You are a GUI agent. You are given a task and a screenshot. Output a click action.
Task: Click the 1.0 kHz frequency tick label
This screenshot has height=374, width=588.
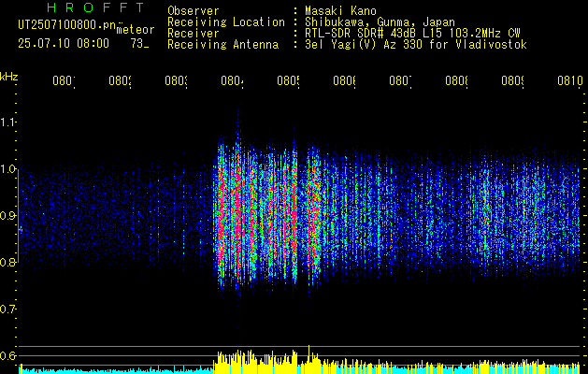tap(7, 169)
